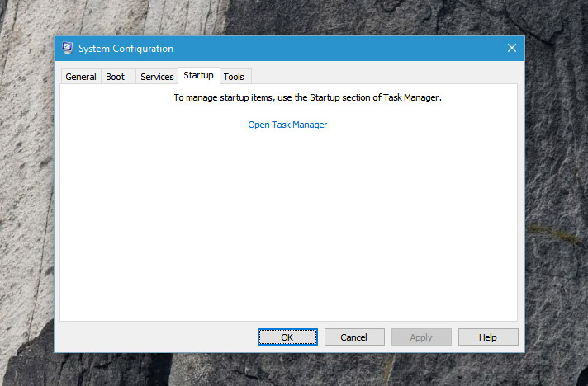Click the startup items instruction text
The width and height of the screenshot is (588, 386).
(307, 97)
